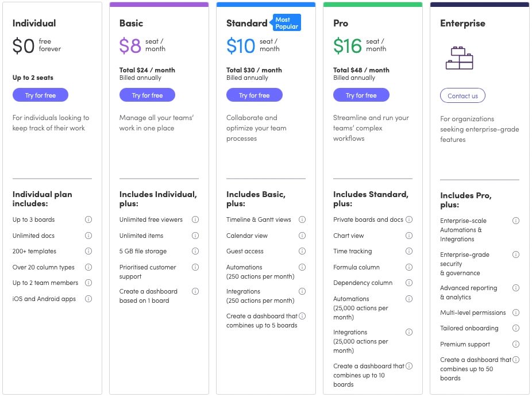Click the info icon for "Unlimited free viewers"
The image size is (532, 397).
[195, 219]
